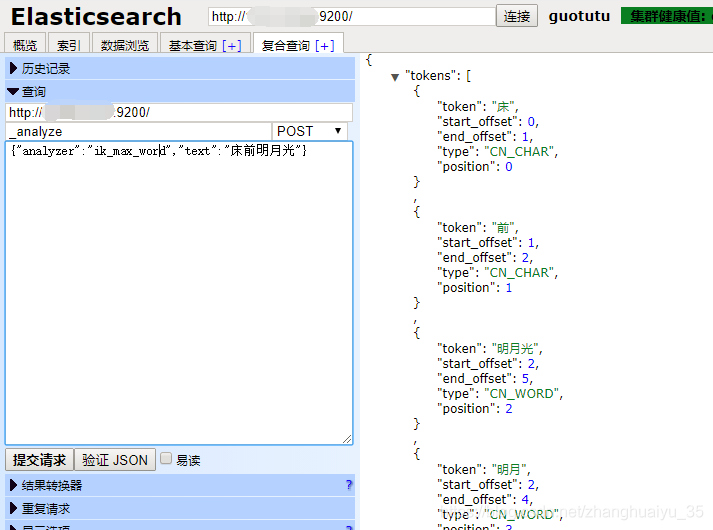
Task: Switch to the 索引 tab
Action: [x=69, y=45]
